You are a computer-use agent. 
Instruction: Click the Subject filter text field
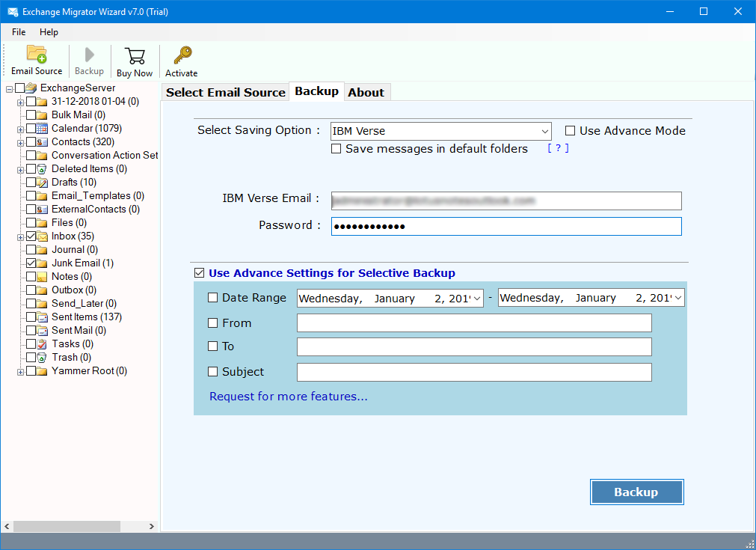[474, 372]
